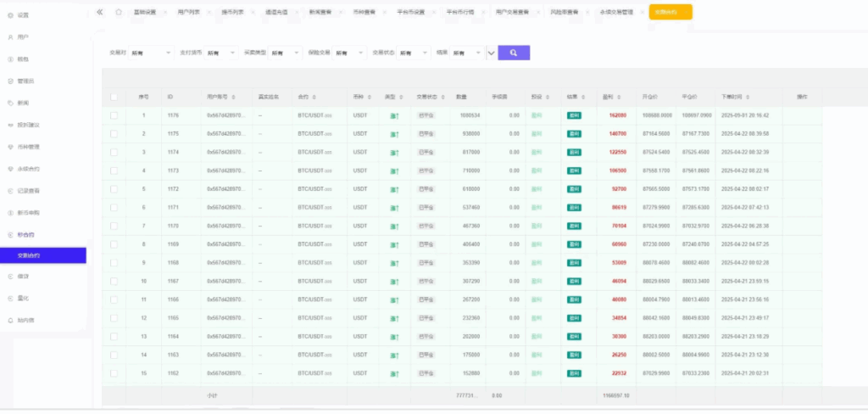Viewport: 868px width, 414px height.
Task: Click the diamond icon beside 币种管理
Action: click(10, 147)
